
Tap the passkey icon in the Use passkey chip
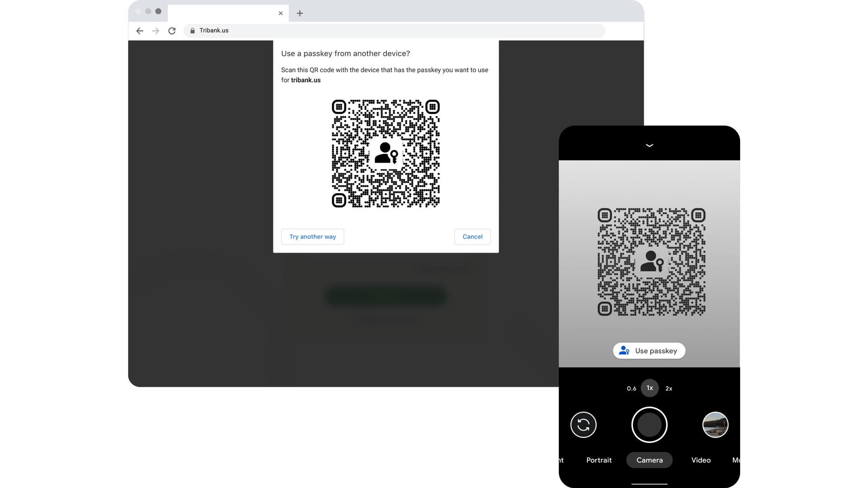(x=624, y=350)
